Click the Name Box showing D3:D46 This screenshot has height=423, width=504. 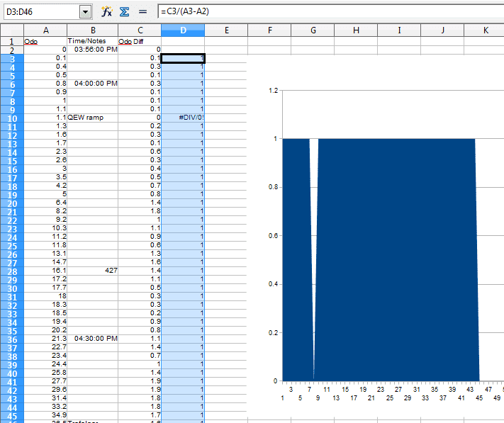point(40,12)
